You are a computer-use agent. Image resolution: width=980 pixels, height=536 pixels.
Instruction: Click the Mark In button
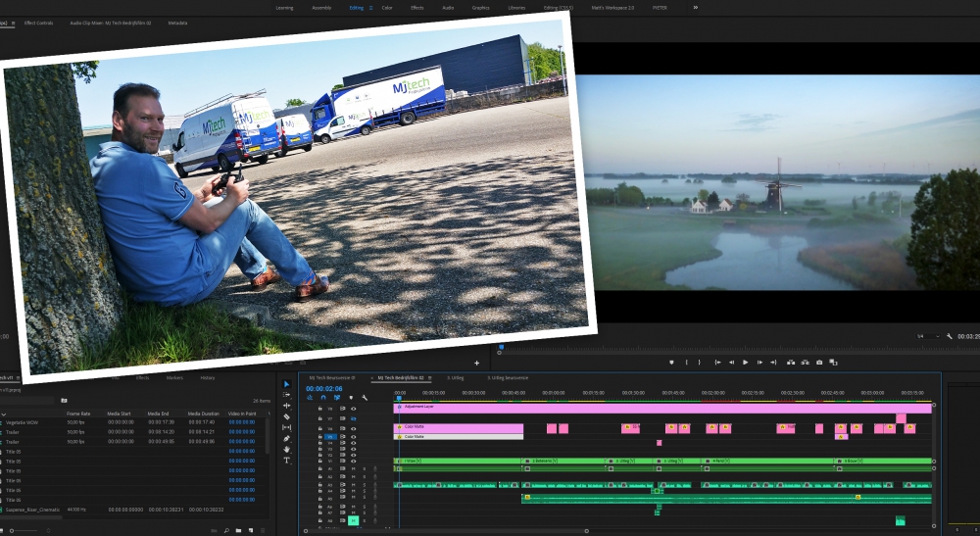(x=687, y=363)
